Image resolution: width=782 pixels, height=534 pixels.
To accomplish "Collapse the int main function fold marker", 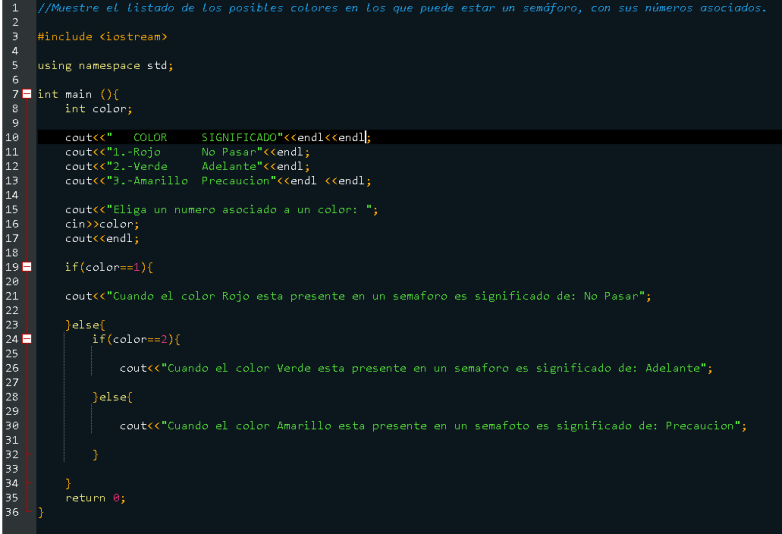I will pyautogui.click(x=27, y=94).
